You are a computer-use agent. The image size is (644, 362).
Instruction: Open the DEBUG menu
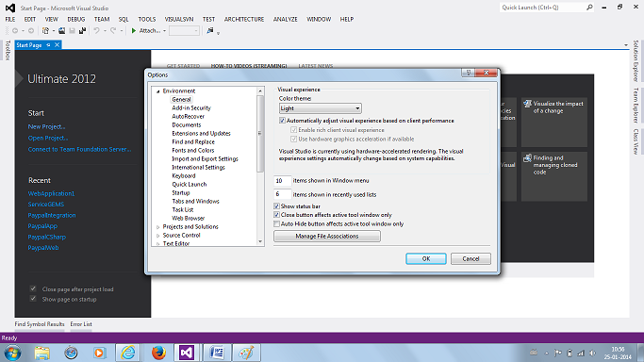(76, 19)
